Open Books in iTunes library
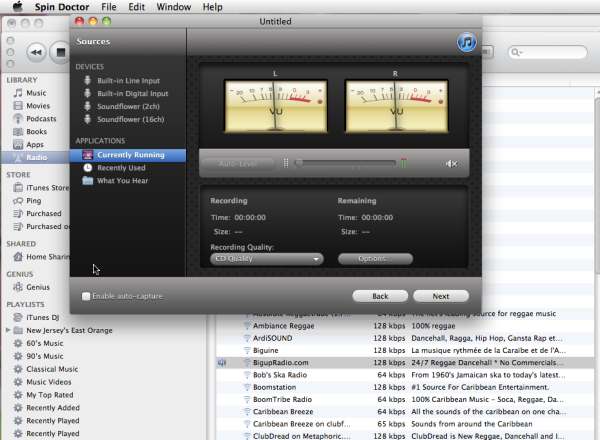This screenshot has height=440, width=600. [x=36, y=132]
